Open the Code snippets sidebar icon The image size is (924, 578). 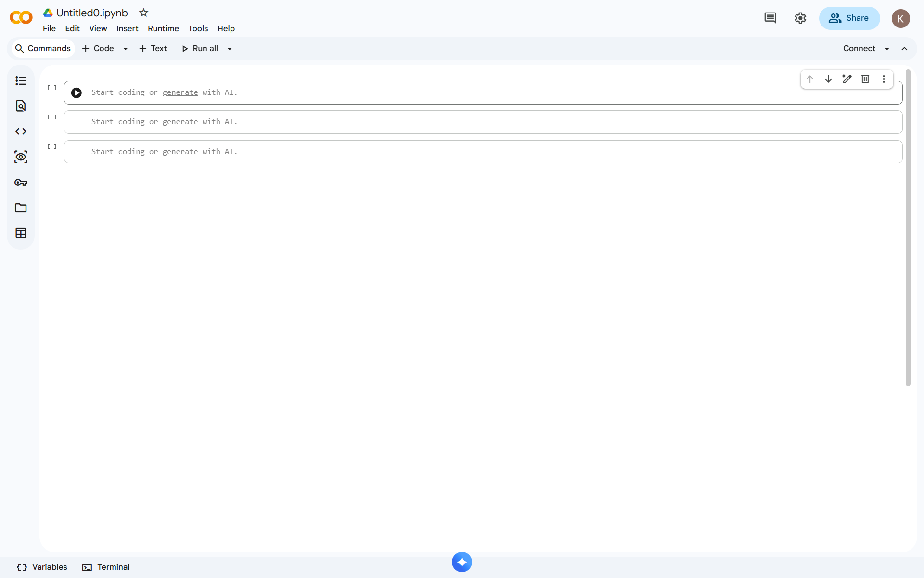click(x=21, y=131)
